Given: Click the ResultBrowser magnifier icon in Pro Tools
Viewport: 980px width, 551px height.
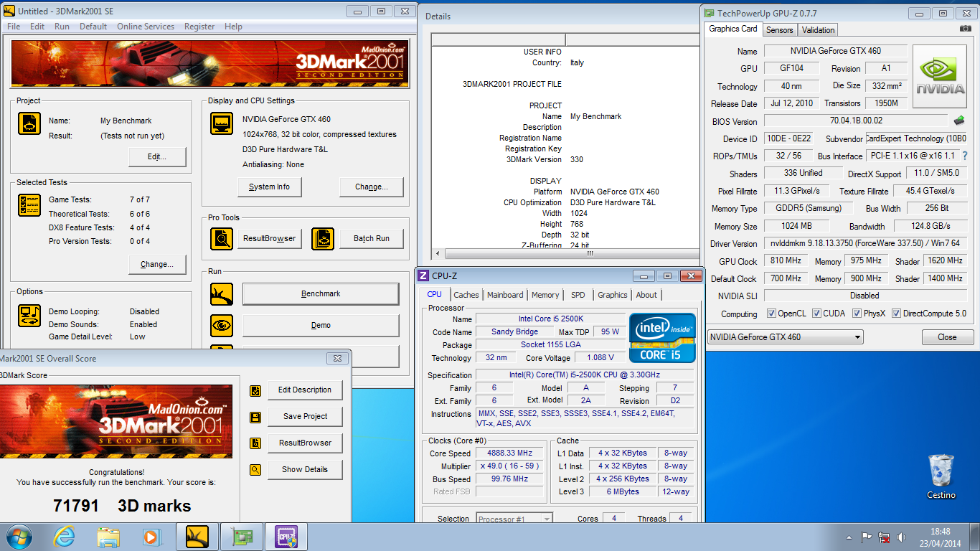Looking at the screenshot, I should pyautogui.click(x=221, y=238).
